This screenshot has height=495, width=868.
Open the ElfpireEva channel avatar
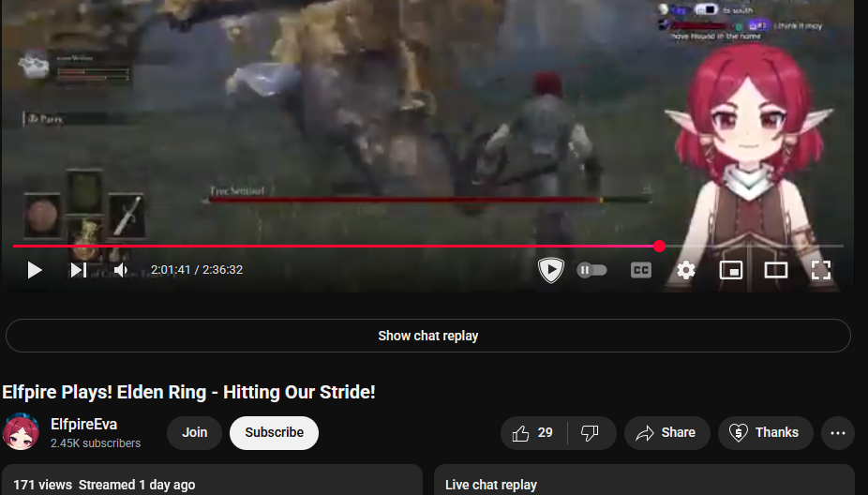point(21,432)
